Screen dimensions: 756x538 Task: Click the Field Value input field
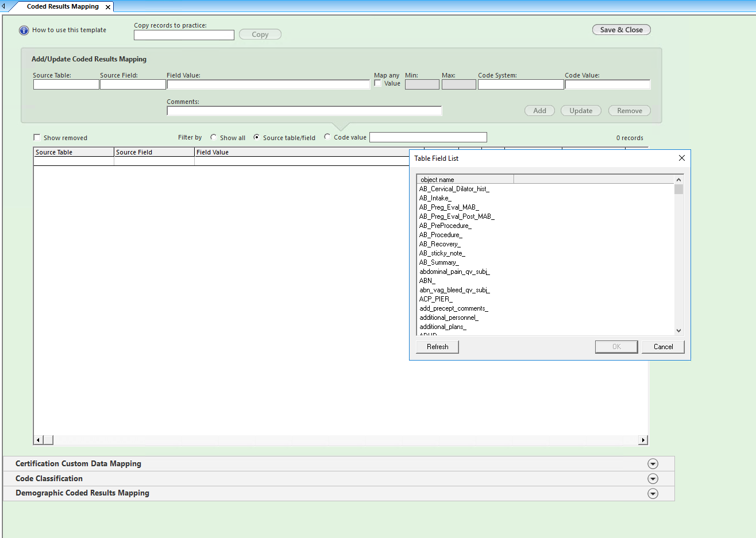[x=268, y=84]
